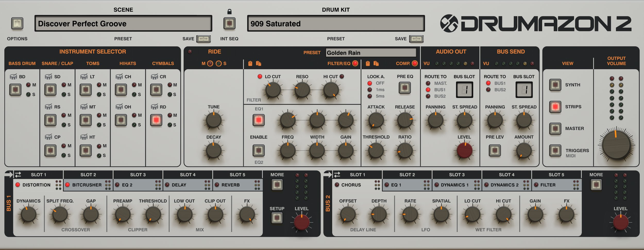Open the BUS 1 MORE button
This screenshot has height=250, width=644.
(x=277, y=185)
